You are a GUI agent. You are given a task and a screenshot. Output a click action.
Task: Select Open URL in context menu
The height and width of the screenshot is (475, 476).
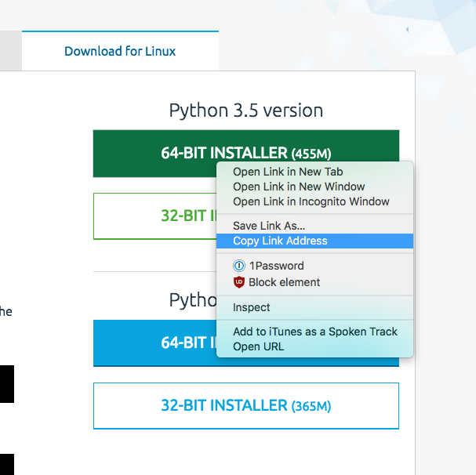258,346
